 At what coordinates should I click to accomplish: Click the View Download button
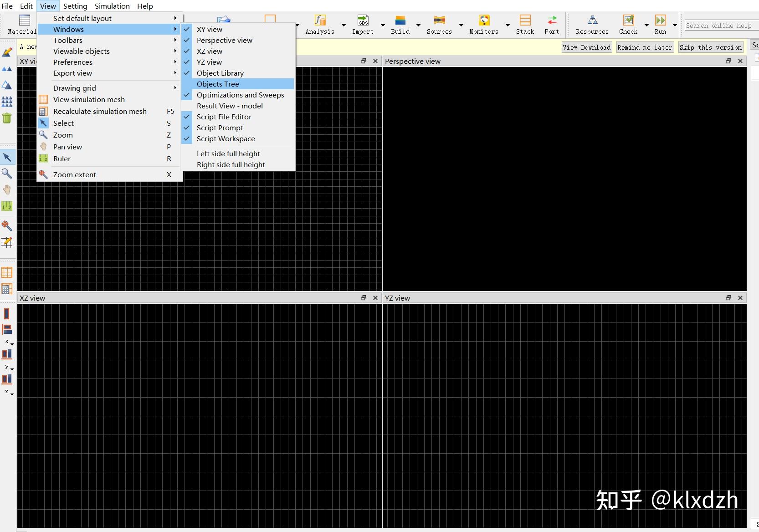tap(587, 47)
